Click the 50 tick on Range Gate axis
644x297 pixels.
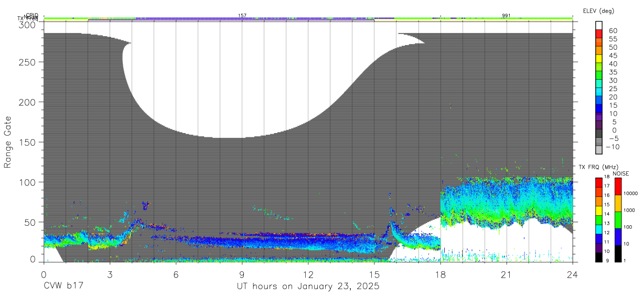(31, 222)
